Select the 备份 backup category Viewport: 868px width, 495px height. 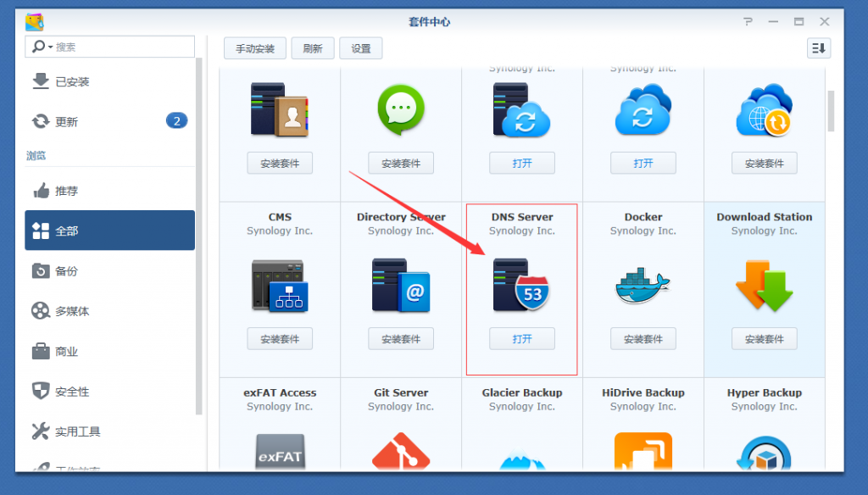(109, 270)
